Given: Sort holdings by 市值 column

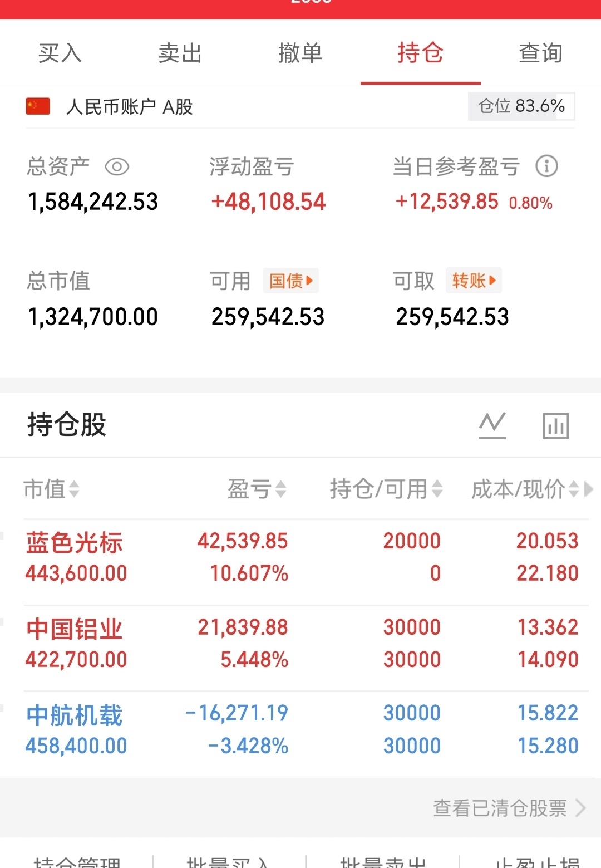Looking at the screenshot, I should 51,489.
